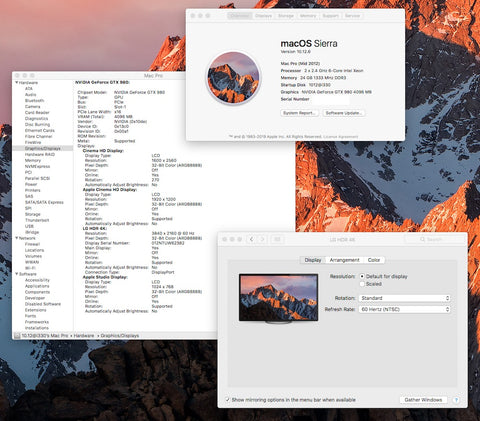Viewport: 480px width, 421px height.
Task: Click the display preview thumbnail
Action: 278,298
